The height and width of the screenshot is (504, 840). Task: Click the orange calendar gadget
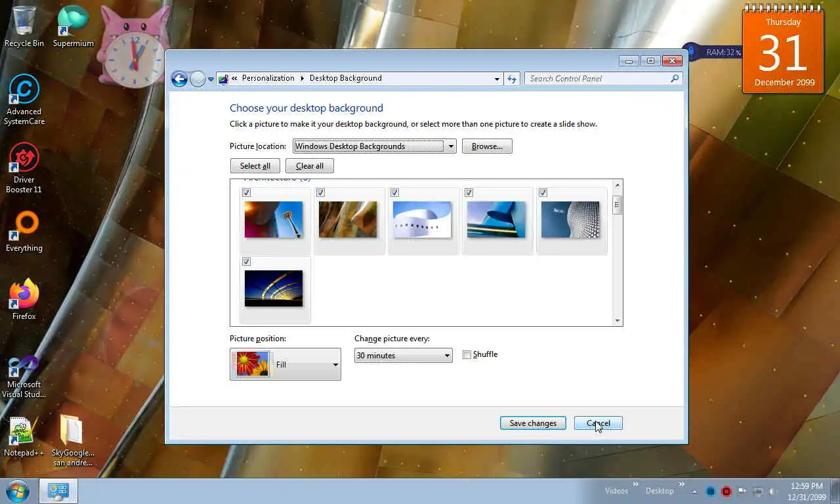coord(783,51)
